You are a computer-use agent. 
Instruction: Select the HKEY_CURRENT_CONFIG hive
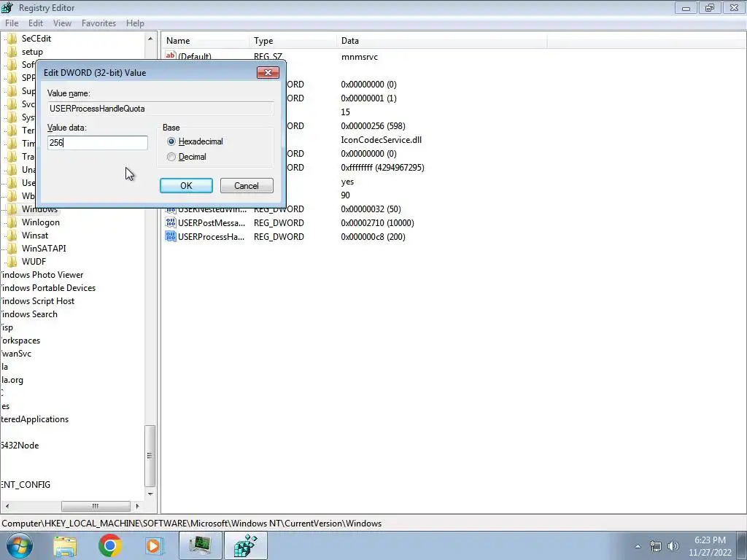click(x=25, y=485)
